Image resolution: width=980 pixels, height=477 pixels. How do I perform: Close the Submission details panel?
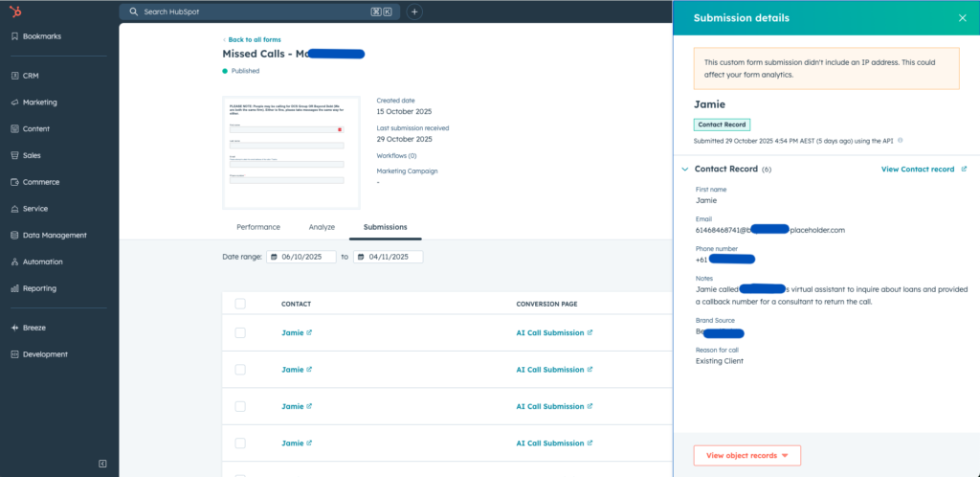962,18
